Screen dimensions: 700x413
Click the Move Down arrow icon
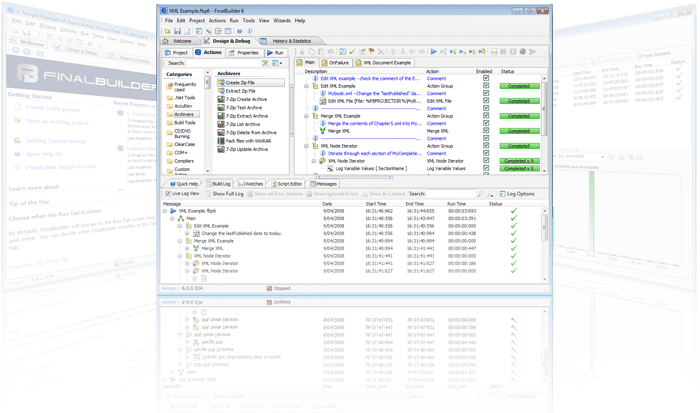click(x=403, y=52)
